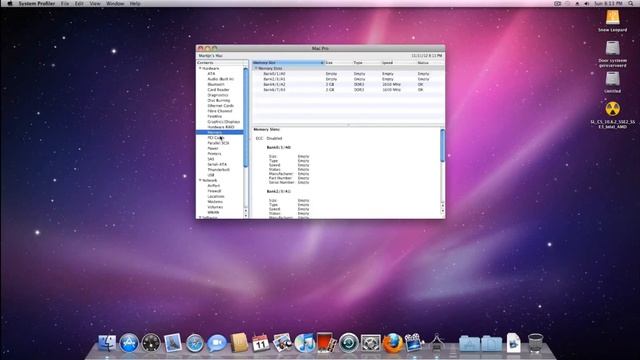
Task: Launch the App Store dock icon
Action: pyautogui.click(x=129, y=343)
